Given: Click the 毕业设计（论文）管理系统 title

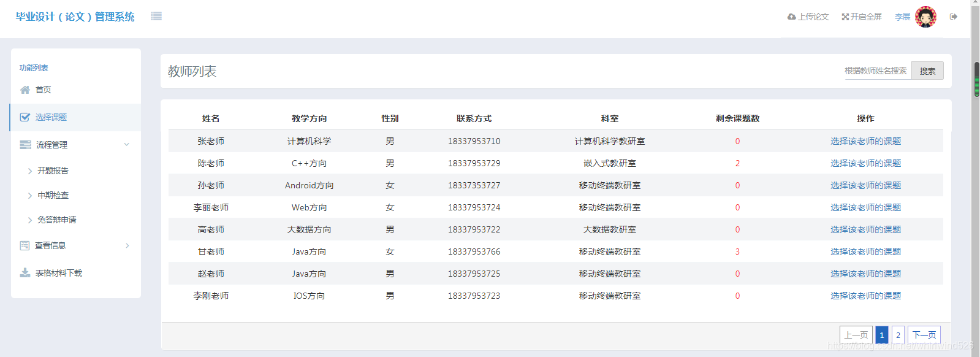Looking at the screenshot, I should pyautogui.click(x=75, y=17).
